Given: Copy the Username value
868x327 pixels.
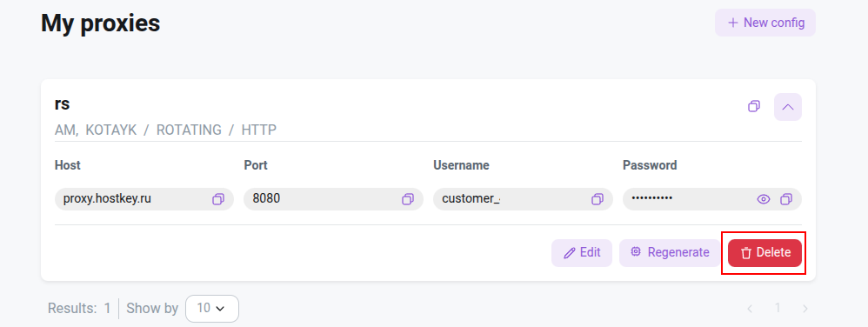Looking at the screenshot, I should [598, 199].
